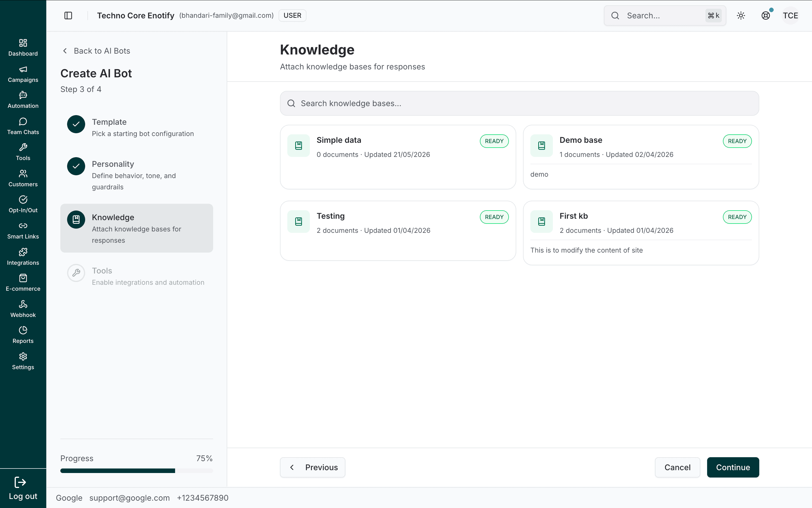Viewport: 812px width, 508px height.
Task: Toggle the sidebar panel icon
Action: (68, 16)
